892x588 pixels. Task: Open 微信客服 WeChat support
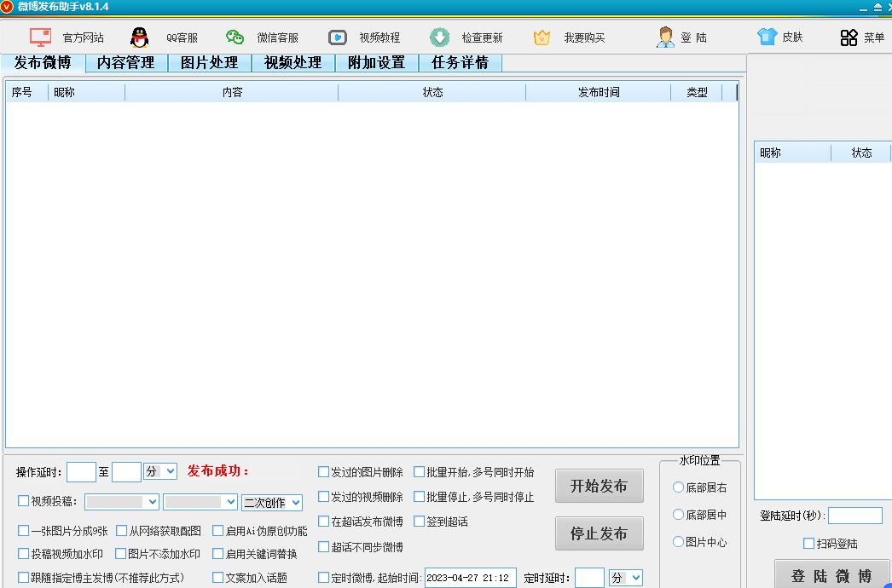coord(279,37)
